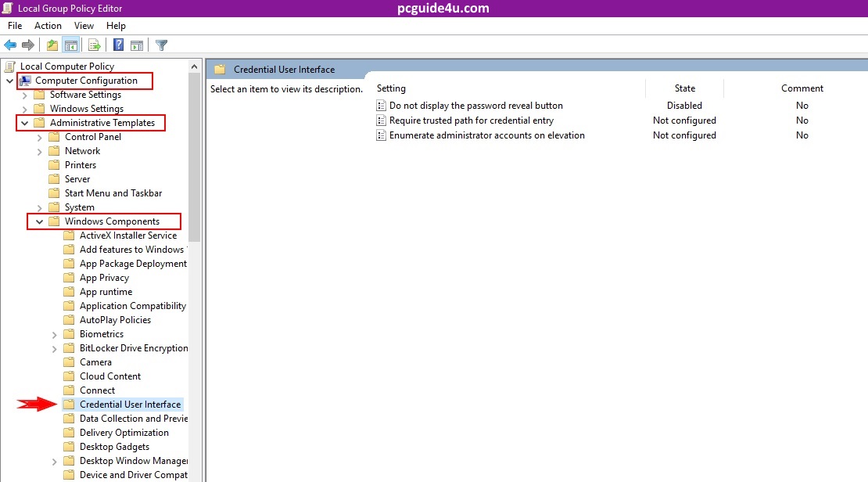The height and width of the screenshot is (482, 868).
Task: Select 'Require trusted path for credential entry' setting
Action: (471, 120)
